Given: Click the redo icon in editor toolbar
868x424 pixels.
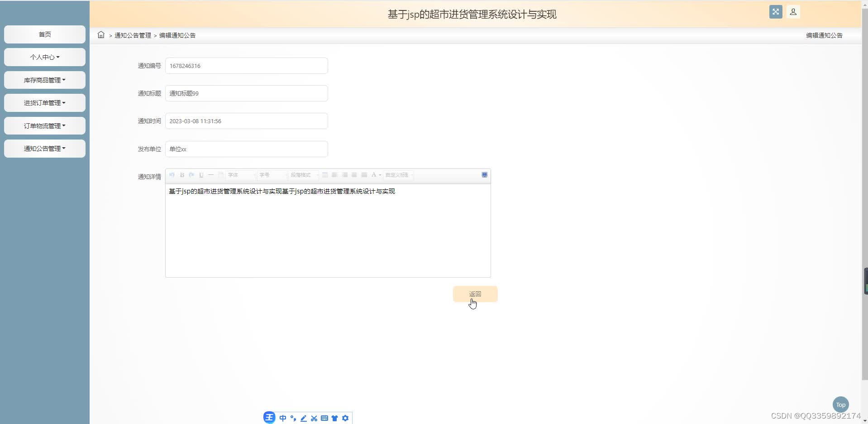Looking at the screenshot, I should [x=191, y=175].
